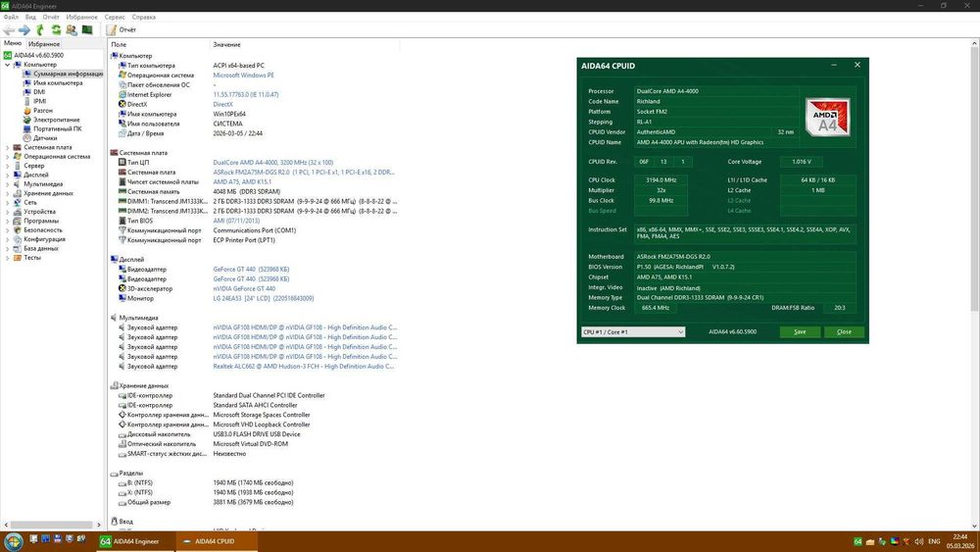Click the Тип ЦП row icon
The image size is (980, 552).
pyautogui.click(x=122, y=163)
